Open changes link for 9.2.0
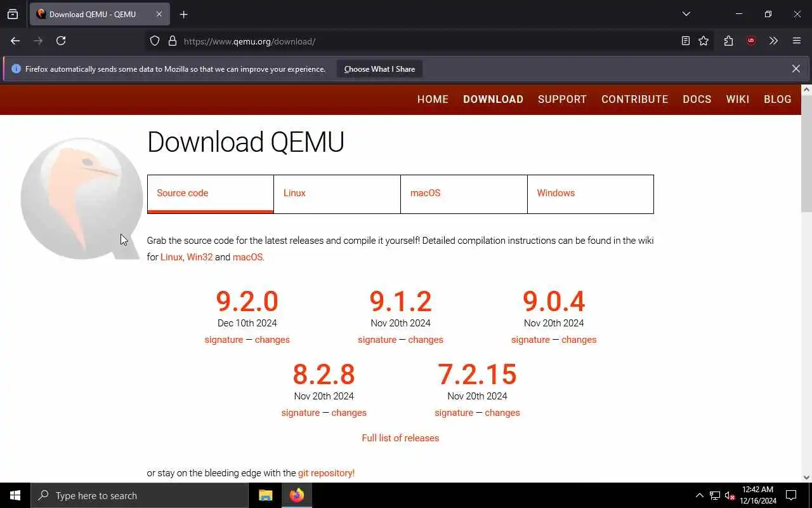This screenshot has height=508, width=812. [x=272, y=340]
